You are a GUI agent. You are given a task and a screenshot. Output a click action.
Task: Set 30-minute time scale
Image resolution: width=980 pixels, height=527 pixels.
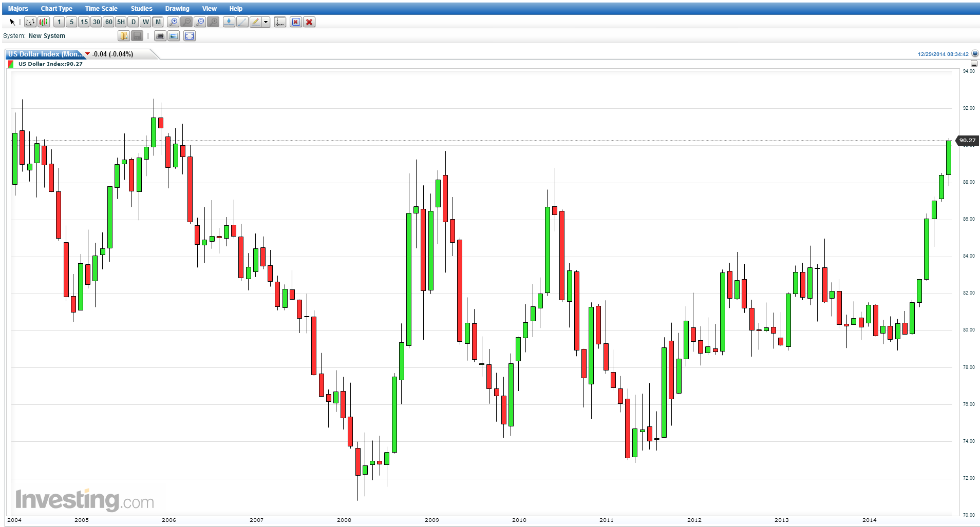[96, 22]
